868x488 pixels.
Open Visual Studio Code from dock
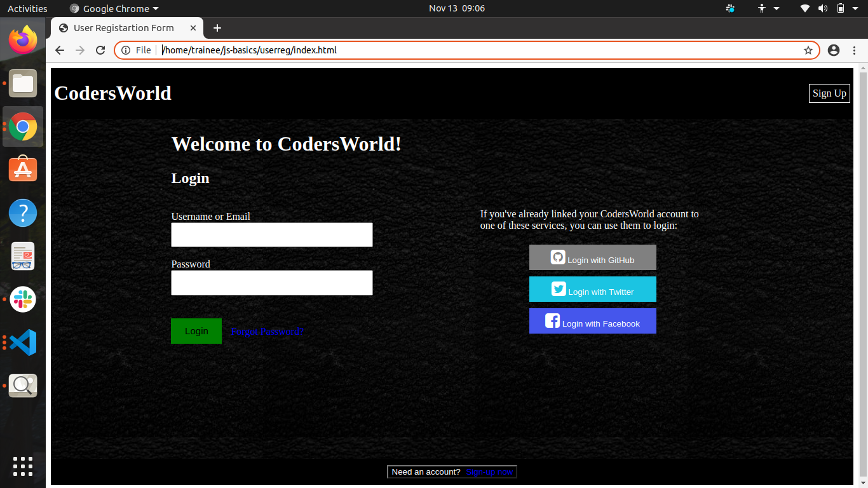click(x=23, y=342)
